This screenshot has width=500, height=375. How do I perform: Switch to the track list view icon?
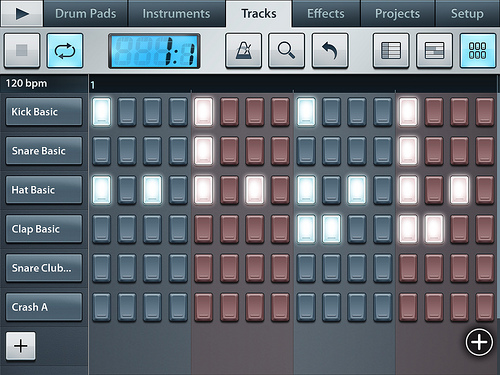click(391, 51)
